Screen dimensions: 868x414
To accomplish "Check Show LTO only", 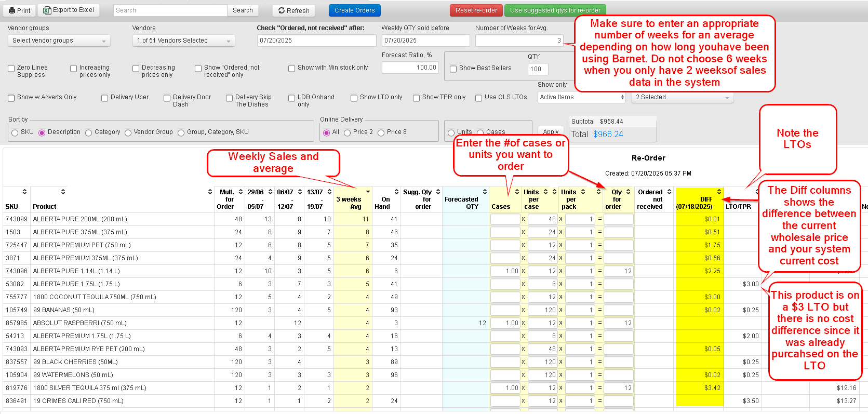I will [x=354, y=98].
